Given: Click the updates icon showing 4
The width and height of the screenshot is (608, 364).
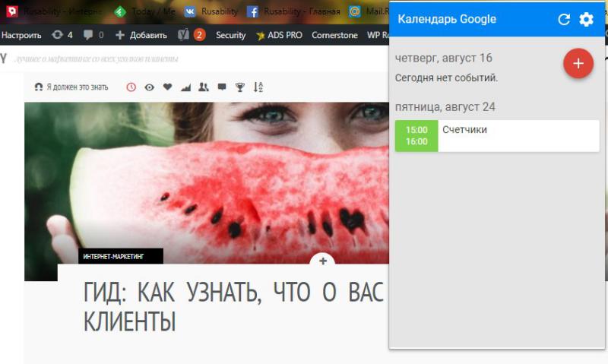Looking at the screenshot, I should coord(62,35).
